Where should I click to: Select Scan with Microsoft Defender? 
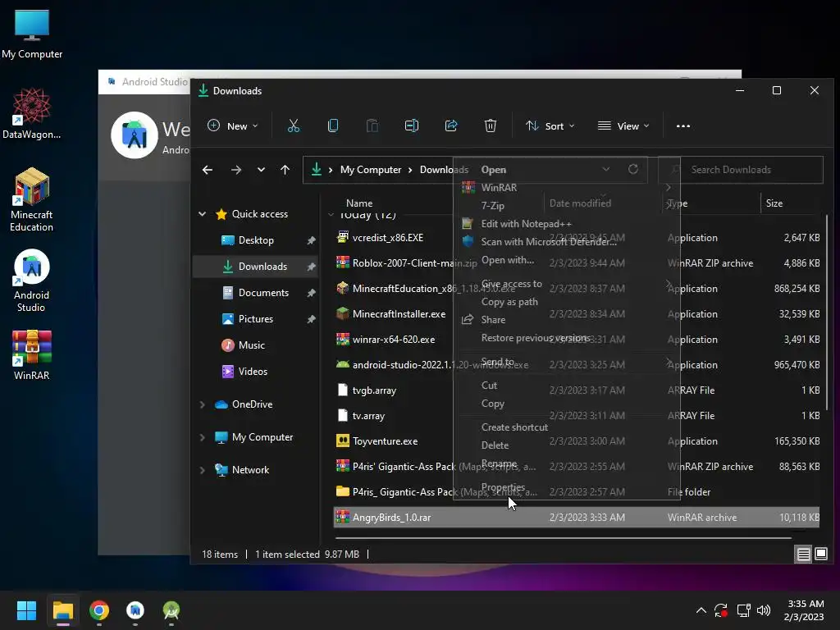(x=549, y=242)
